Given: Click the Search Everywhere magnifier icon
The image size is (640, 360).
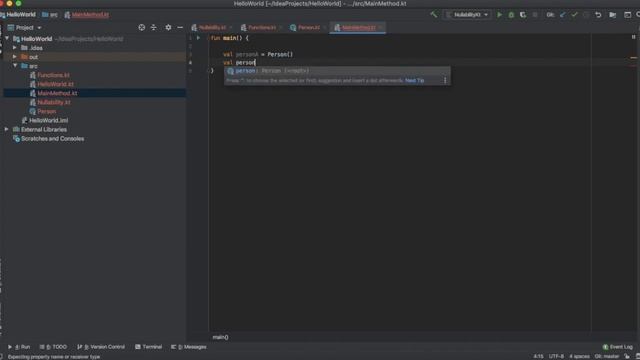Looking at the screenshot, I should point(638,15).
